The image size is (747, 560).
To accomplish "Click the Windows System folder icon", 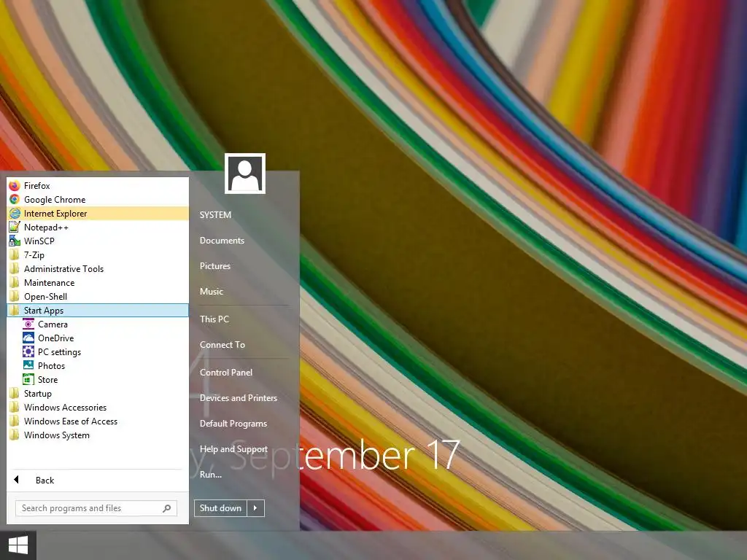I will (x=15, y=435).
